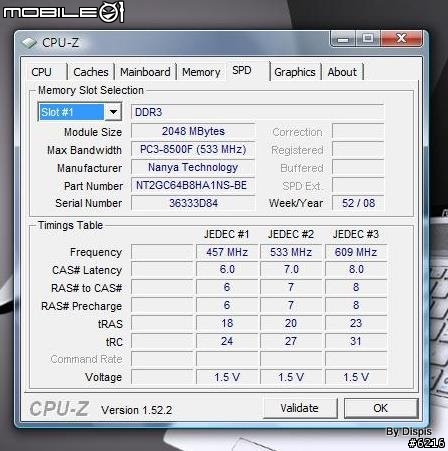Click the JEDEC #2 frequency 533 MHz
The height and width of the screenshot is (451, 448).
coord(291,252)
